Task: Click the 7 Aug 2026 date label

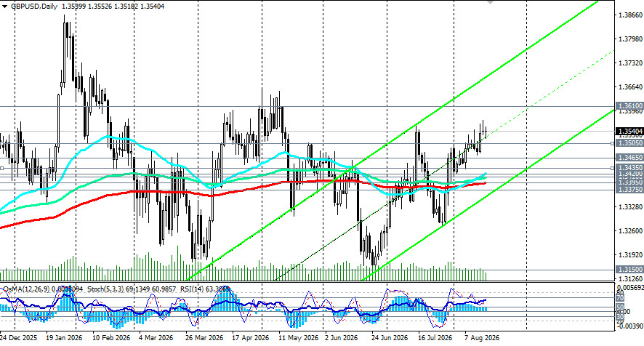Action: coord(482,338)
